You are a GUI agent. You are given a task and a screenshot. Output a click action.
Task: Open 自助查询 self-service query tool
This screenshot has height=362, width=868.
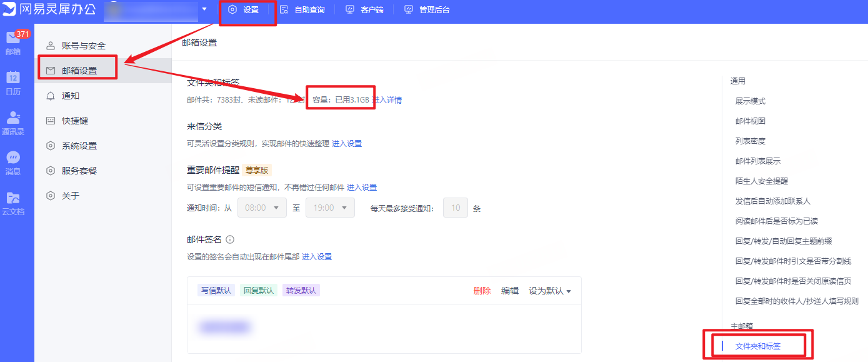pyautogui.click(x=303, y=9)
